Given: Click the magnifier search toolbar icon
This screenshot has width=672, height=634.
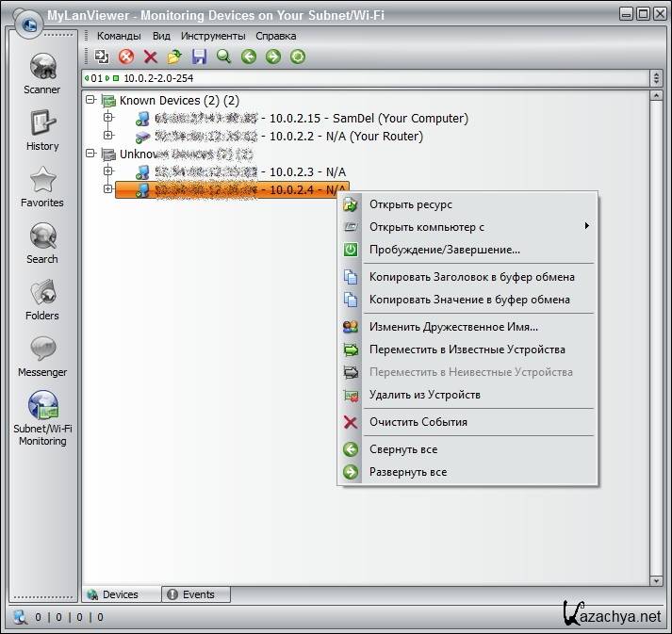Looking at the screenshot, I should (223, 57).
